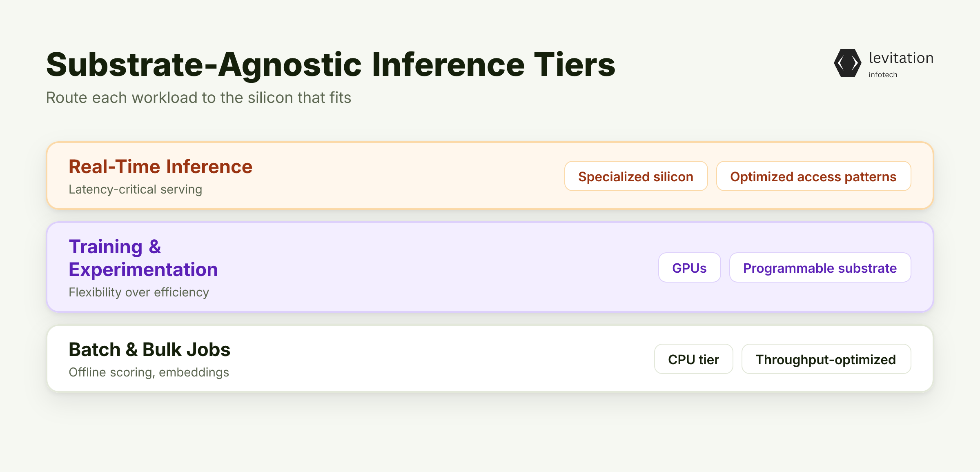Viewport: 980px width, 472px height.
Task: Click the GPUs chip
Action: pyautogui.click(x=689, y=267)
